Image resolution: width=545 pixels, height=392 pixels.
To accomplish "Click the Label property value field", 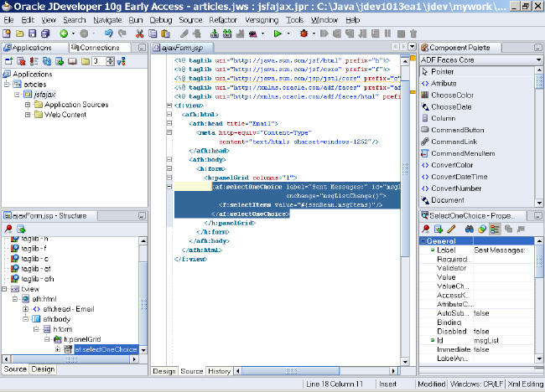I will 503,250.
